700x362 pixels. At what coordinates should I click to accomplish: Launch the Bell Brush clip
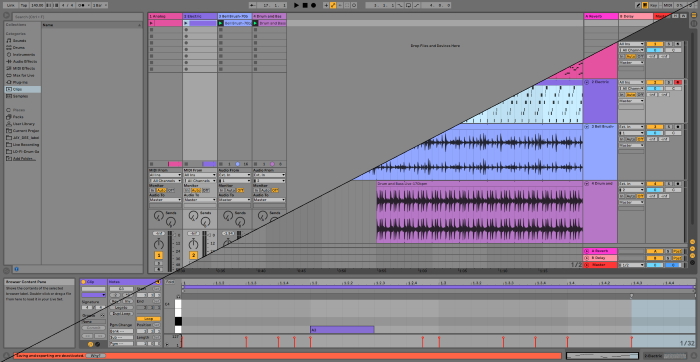pyautogui.click(x=220, y=23)
